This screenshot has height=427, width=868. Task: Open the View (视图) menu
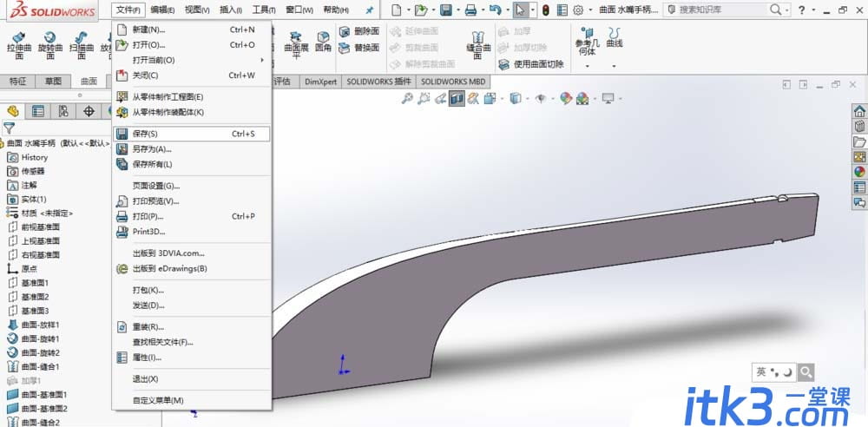[197, 10]
